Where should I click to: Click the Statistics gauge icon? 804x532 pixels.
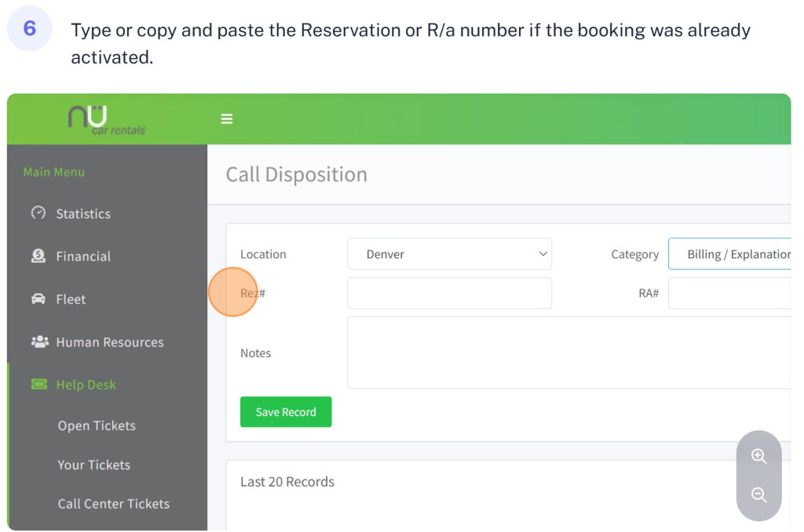point(38,213)
